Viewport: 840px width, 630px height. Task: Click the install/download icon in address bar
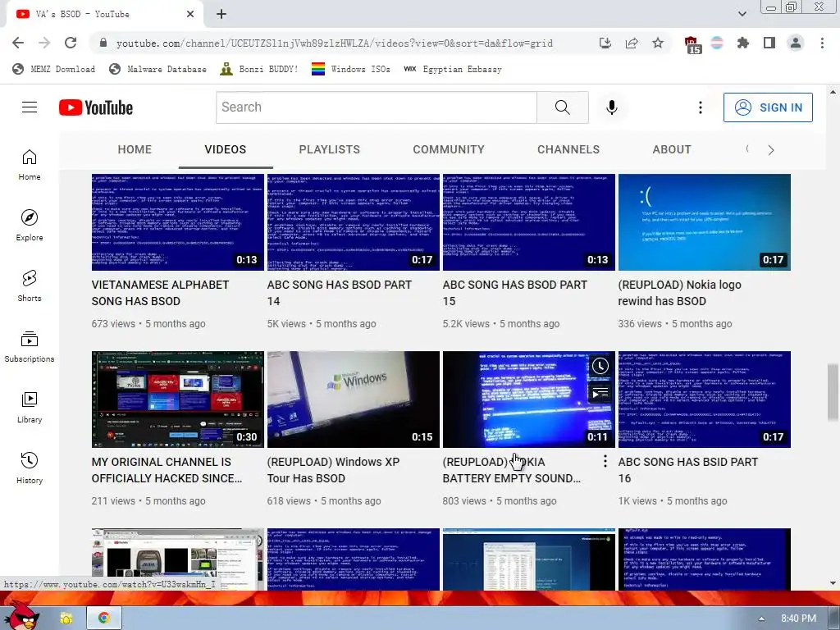coord(605,43)
